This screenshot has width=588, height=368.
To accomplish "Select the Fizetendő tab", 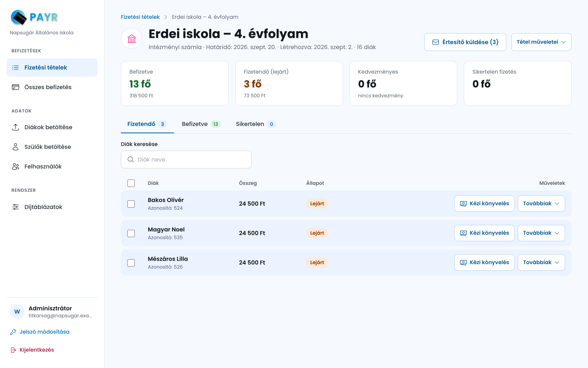I will (147, 124).
